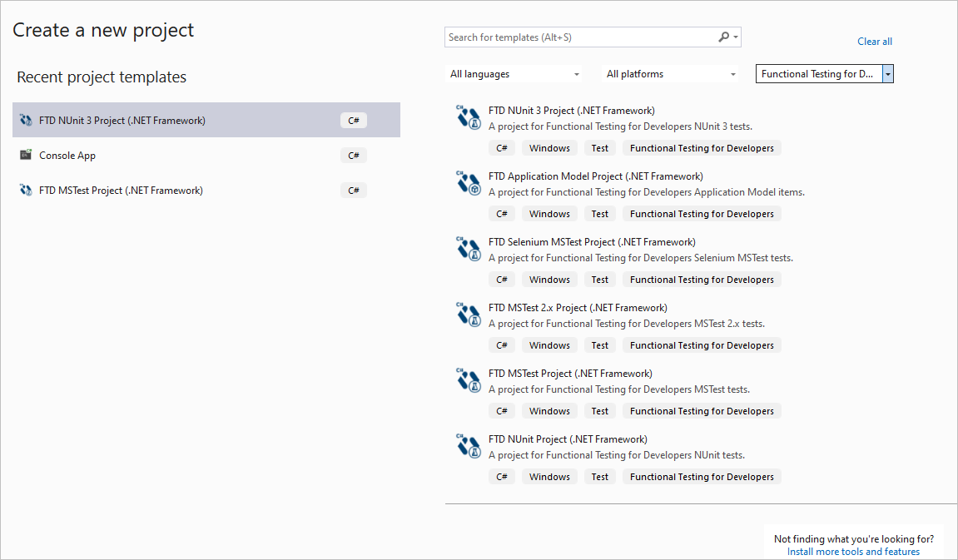Click the FTD Selenium MSTest Project icon

pyautogui.click(x=469, y=249)
